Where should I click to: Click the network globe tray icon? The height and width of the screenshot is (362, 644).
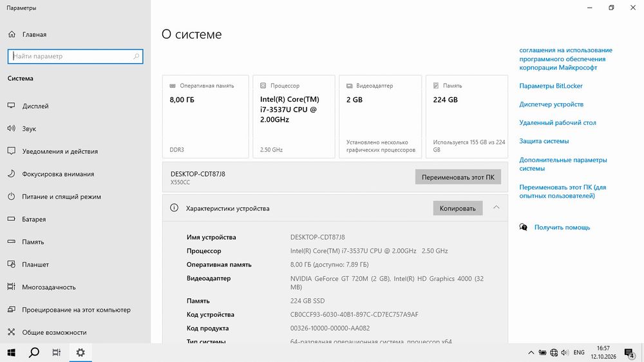tap(554, 352)
